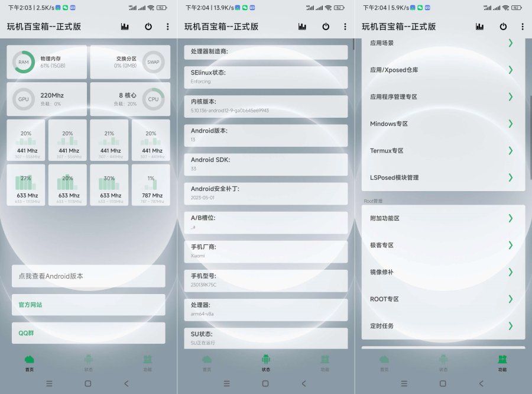
Task: Tap the 787 Mhz CPU core tile
Action: (152, 185)
